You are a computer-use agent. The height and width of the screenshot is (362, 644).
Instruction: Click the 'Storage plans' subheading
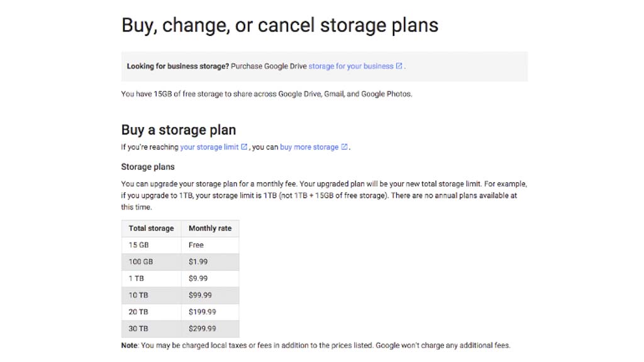(x=148, y=167)
